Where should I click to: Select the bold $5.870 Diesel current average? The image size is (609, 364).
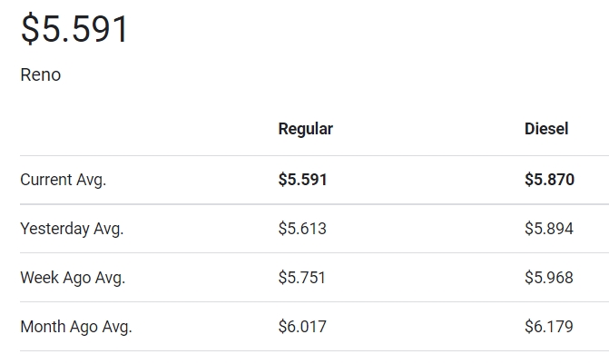[x=549, y=180]
